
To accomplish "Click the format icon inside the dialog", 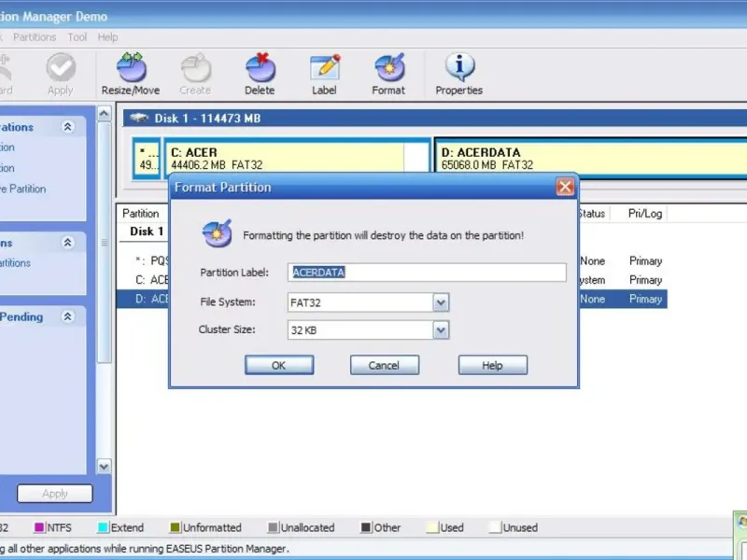I will (218, 233).
